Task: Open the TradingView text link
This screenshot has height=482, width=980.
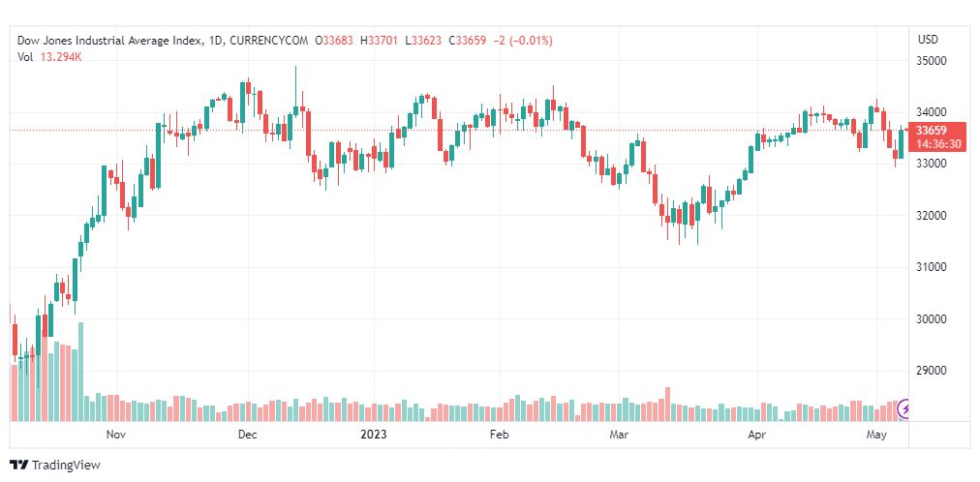Action: tap(66, 466)
